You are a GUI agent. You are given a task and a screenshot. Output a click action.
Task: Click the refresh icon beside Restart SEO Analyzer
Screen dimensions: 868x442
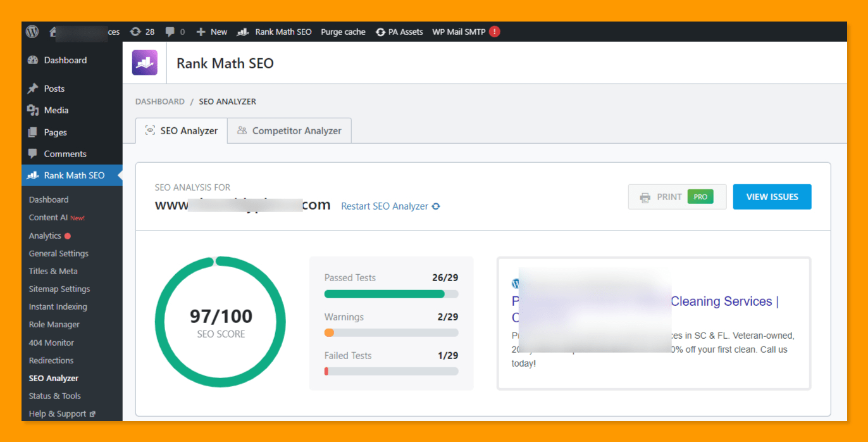click(x=436, y=206)
